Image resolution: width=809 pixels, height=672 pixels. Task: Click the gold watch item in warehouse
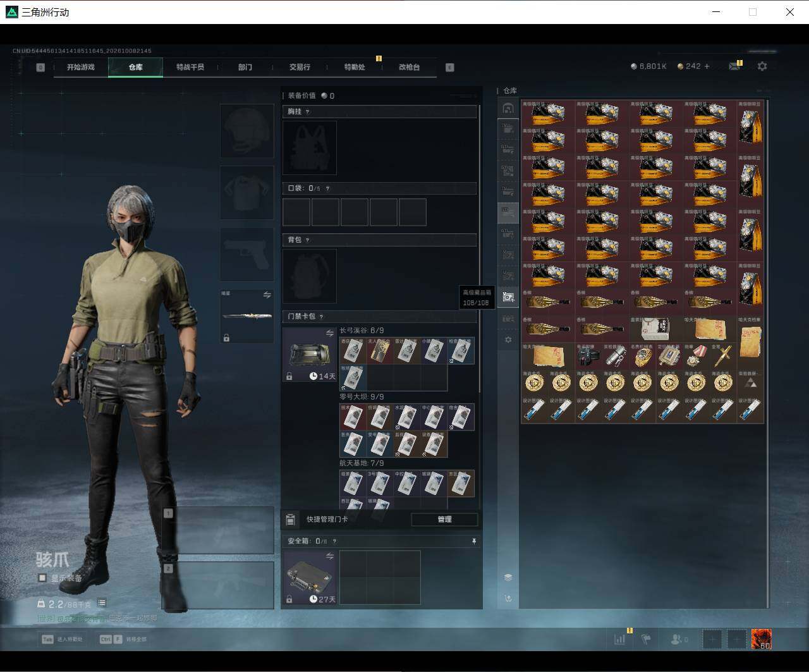point(643,356)
